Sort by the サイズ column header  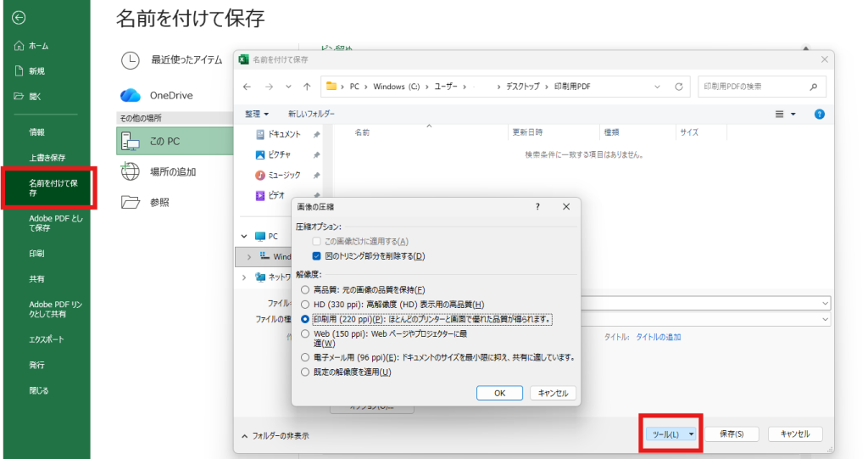pyautogui.click(x=689, y=132)
